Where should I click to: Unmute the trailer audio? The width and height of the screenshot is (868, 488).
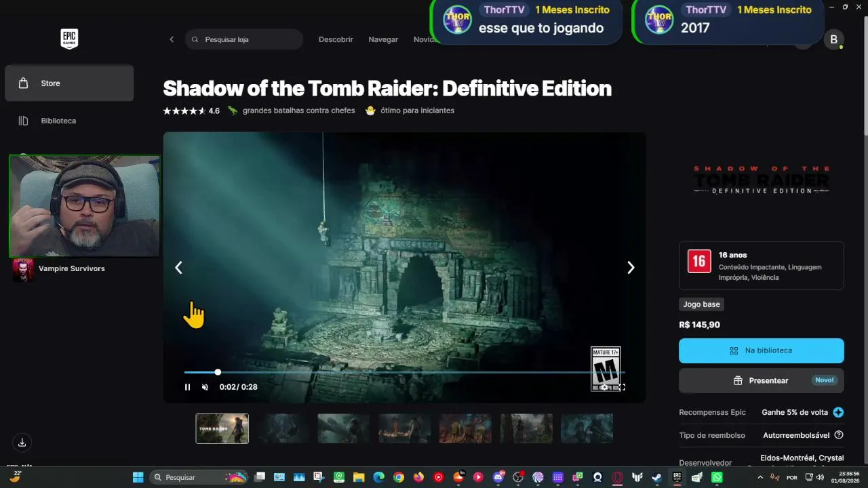205,387
